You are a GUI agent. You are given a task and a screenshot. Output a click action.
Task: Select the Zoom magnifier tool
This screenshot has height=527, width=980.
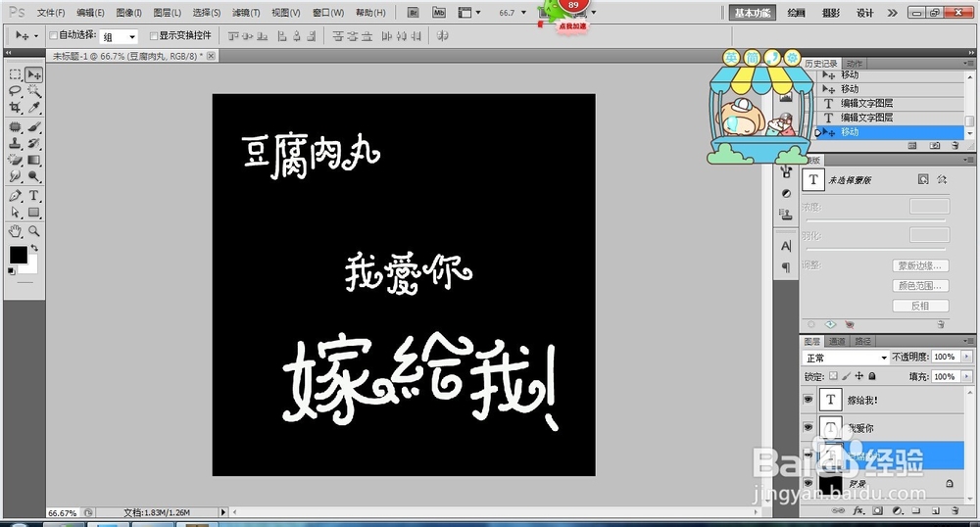pyautogui.click(x=34, y=231)
